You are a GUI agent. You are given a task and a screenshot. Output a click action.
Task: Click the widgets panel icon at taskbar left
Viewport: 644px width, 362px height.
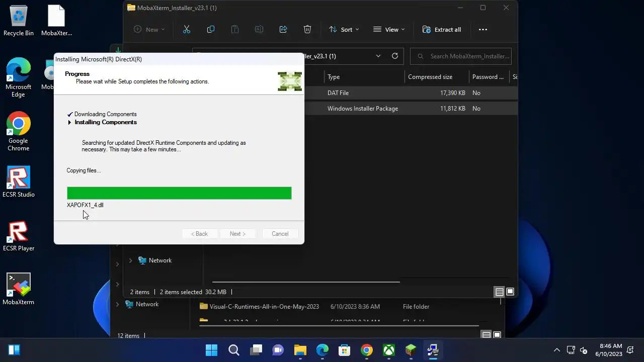click(14, 350)
